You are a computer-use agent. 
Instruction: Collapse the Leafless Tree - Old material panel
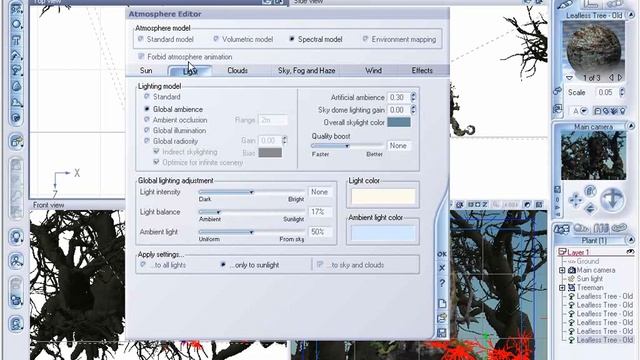tap(631, 15)
